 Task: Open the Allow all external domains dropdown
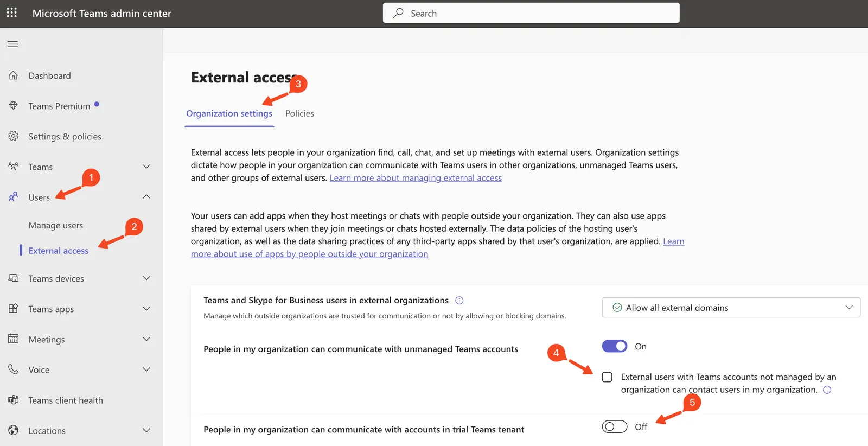(731, 308)
